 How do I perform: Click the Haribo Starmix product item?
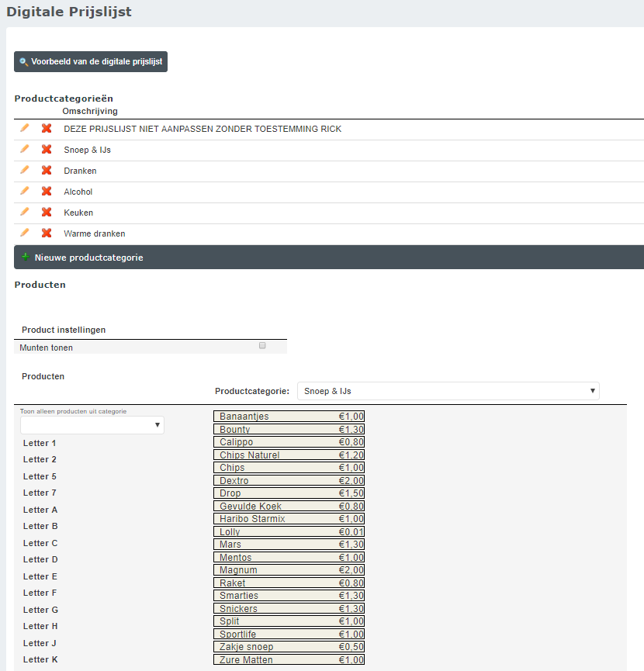289,519
